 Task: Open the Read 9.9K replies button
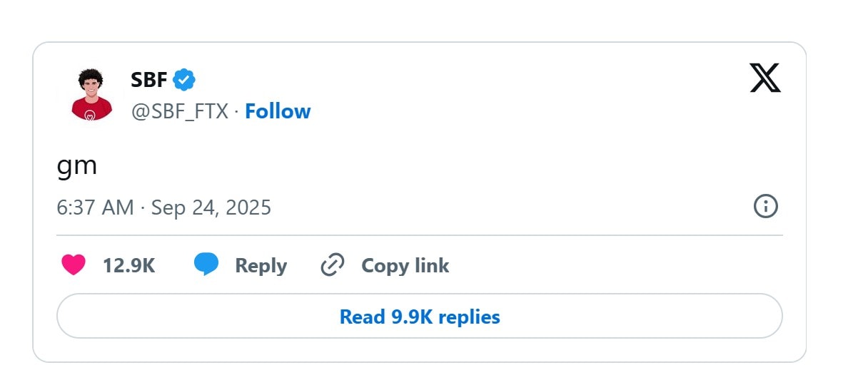[420, 316]
